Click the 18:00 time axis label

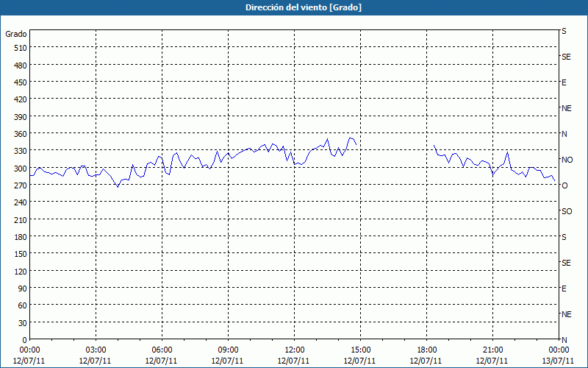[427, 350]
